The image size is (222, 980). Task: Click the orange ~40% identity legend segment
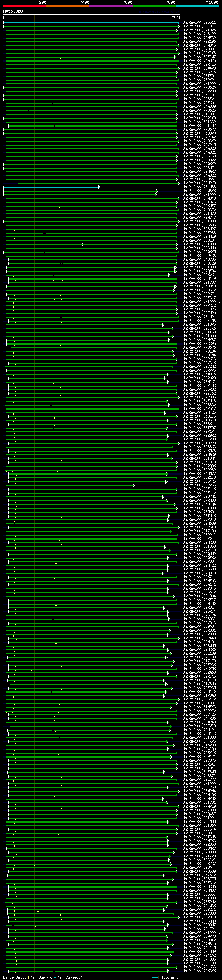pos(68,6)
